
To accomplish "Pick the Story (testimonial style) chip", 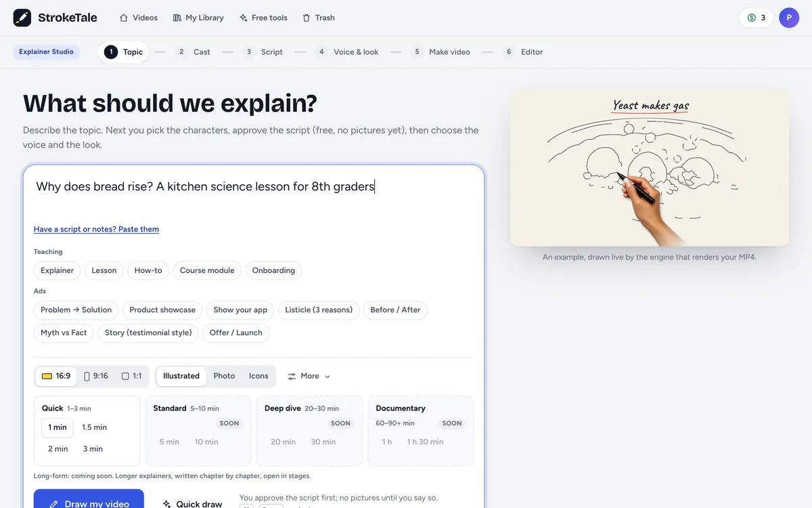I will (148, 333).
